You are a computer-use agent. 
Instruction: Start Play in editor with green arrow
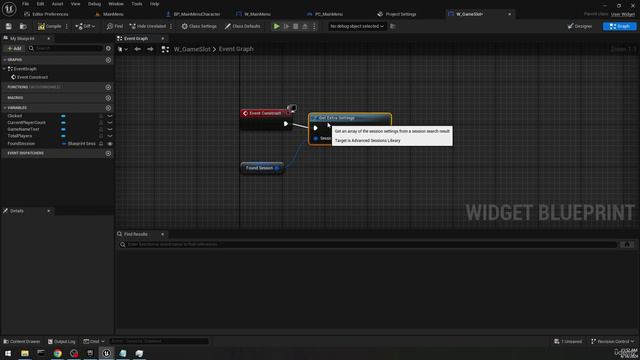click(276, 26)
